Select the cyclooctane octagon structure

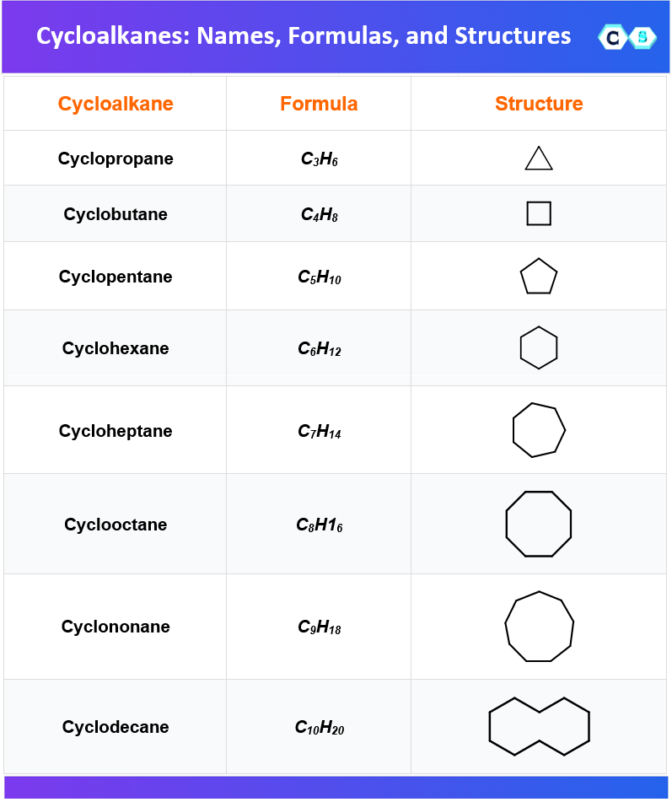539,524
